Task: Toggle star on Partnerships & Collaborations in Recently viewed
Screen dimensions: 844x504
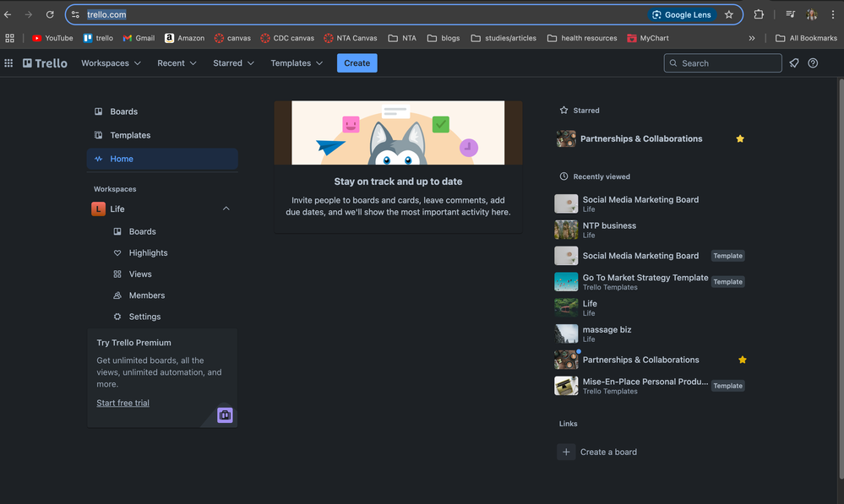Action: coord(743,360)
